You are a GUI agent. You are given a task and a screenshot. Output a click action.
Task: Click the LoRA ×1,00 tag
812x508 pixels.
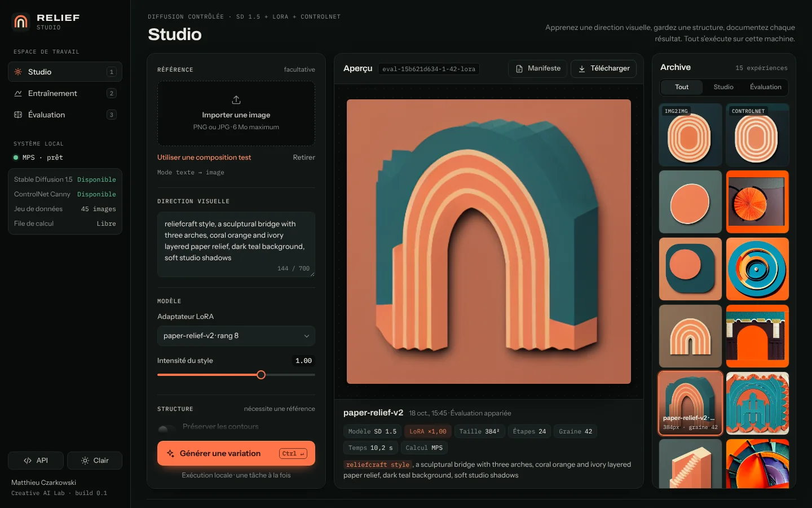[x=428, y=432]
